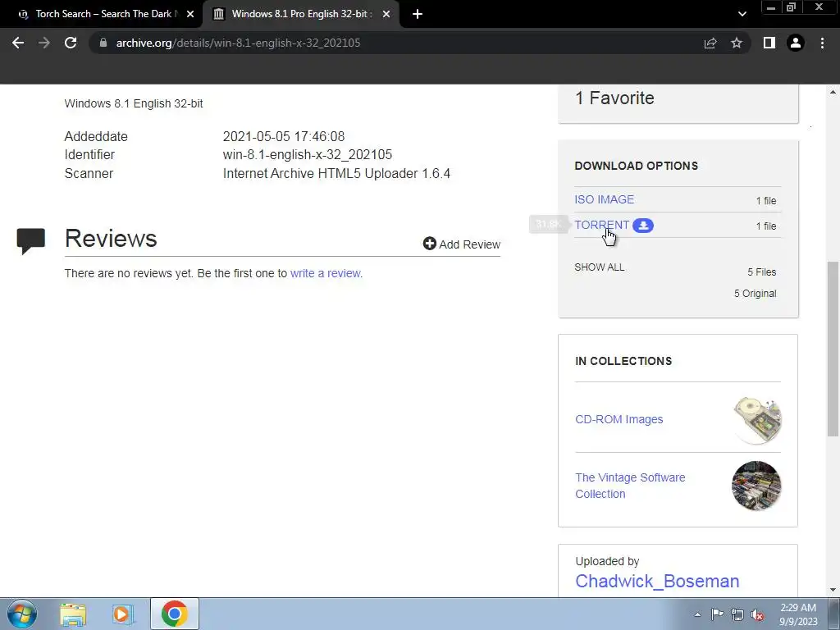
Task: Open the network tray icon
Action: (737, 614)
